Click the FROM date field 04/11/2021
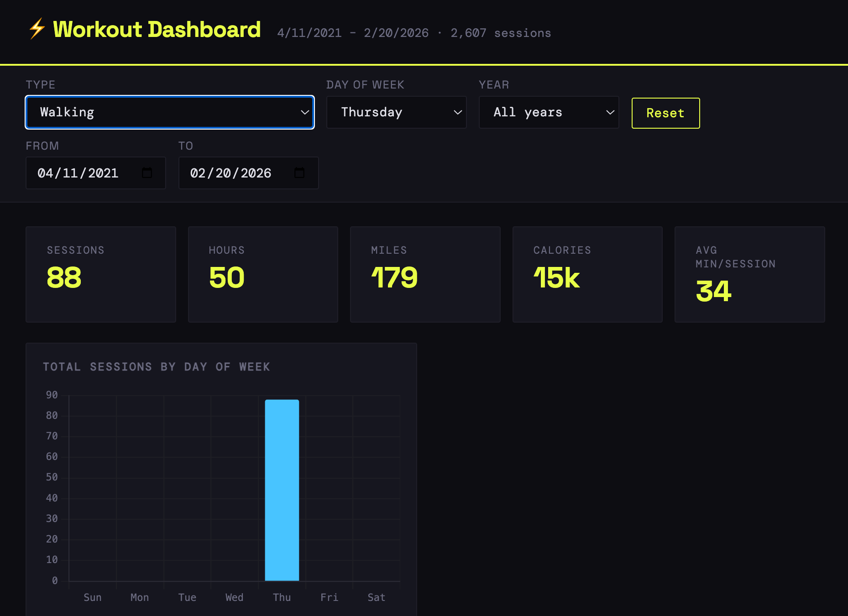 [x=78, y=173]
